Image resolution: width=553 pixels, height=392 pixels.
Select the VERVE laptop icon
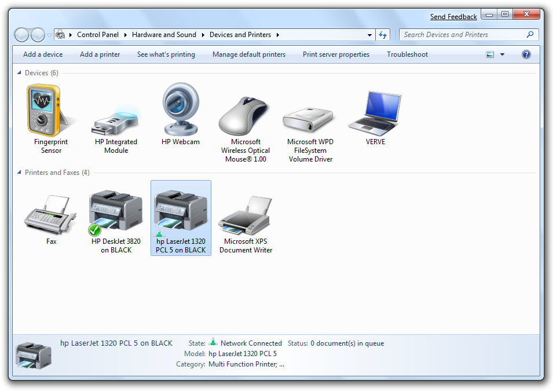[375, 112]
